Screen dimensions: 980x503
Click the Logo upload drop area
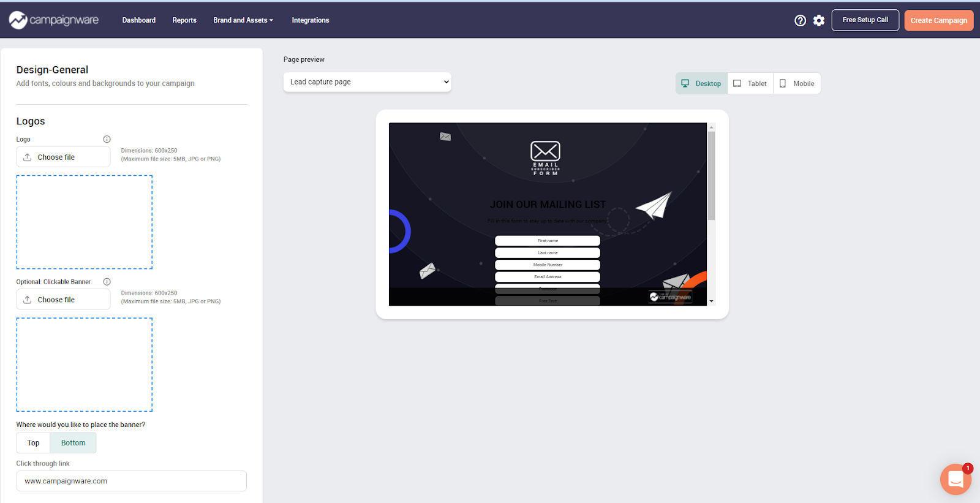click(85, 222)
